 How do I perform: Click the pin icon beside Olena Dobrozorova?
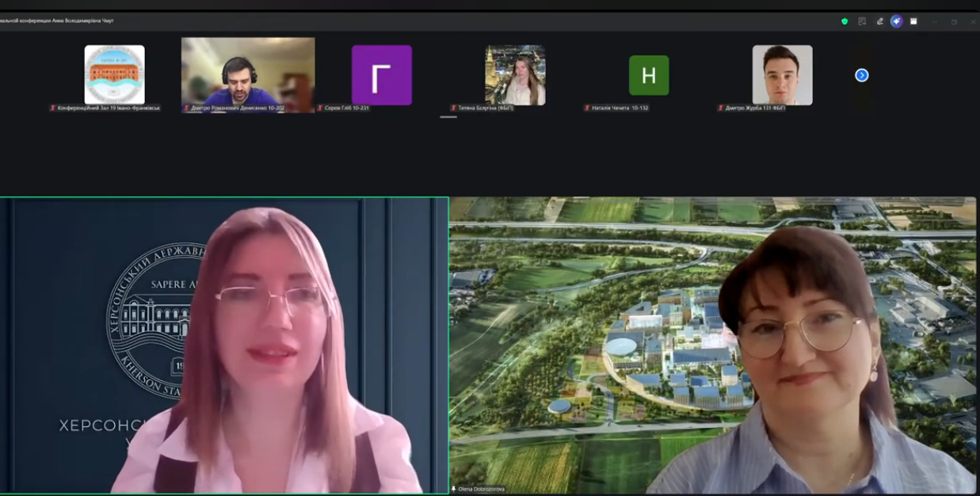click(x=454, y=489)
